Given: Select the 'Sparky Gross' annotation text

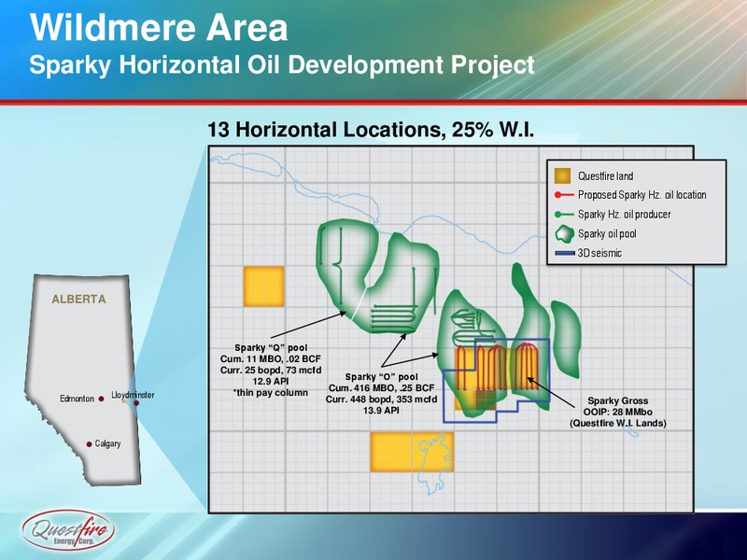Looking at the screenshot, I should 618,401.
